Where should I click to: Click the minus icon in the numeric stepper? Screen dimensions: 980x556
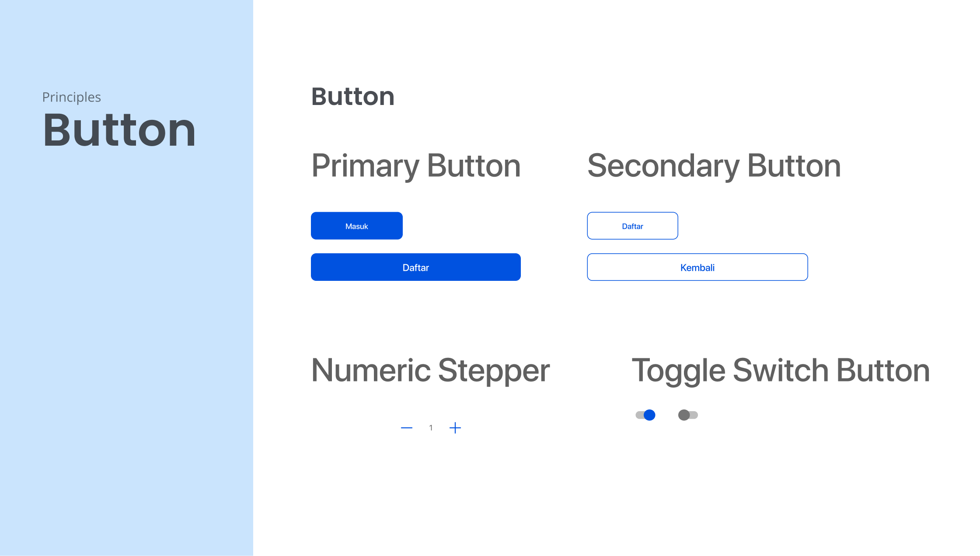[x=407, y=428]
